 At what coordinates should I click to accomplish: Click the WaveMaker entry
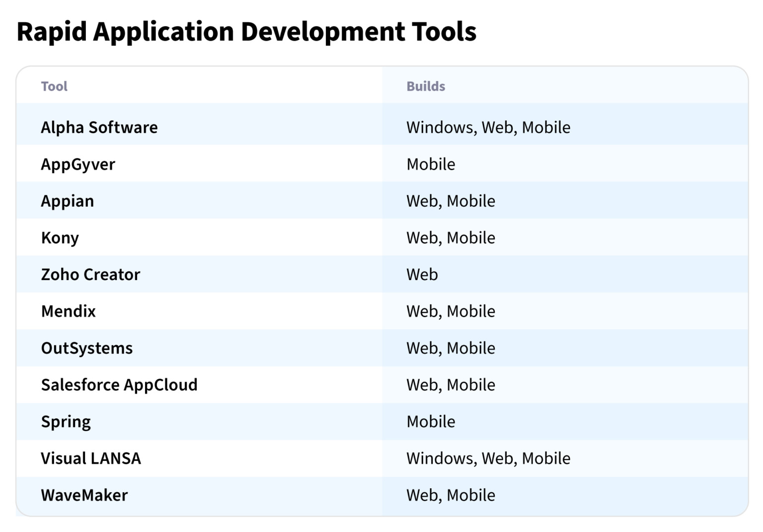(x=84, y=495)
